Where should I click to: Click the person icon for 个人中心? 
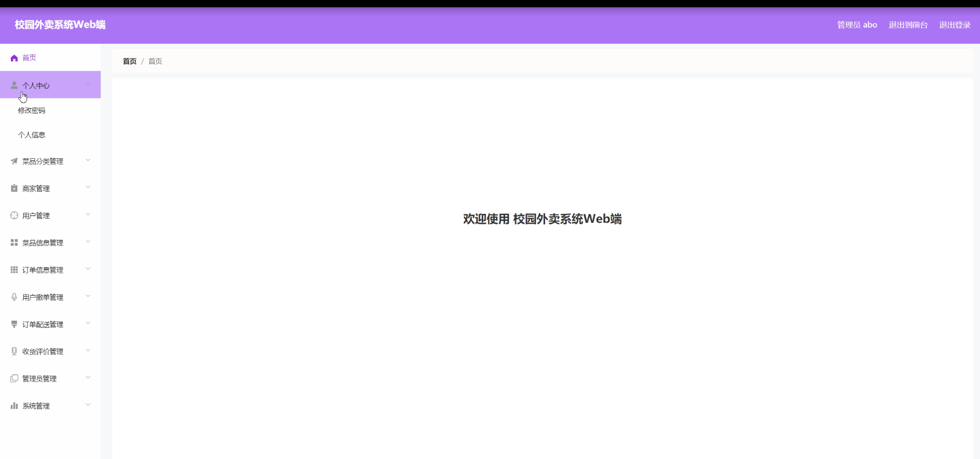(14, 85)
